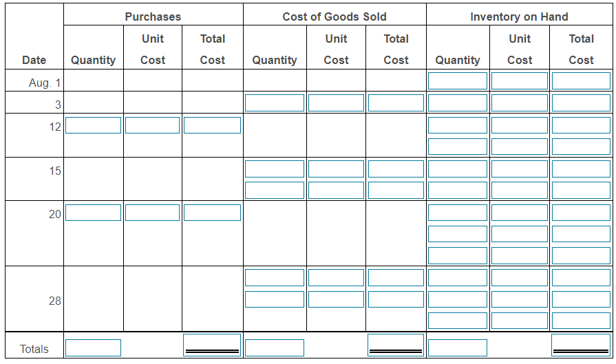
Task: Focus Aug. 28 first-line Inventory Quantity field
Action: click(457, 277)
